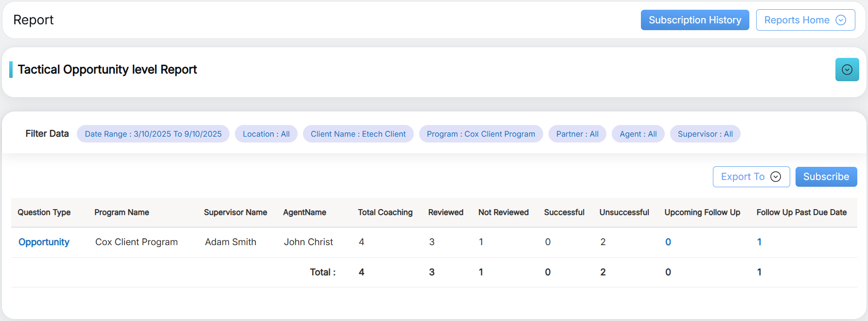
Task: Open the Export To dropdown
Action: click(750, 177)
